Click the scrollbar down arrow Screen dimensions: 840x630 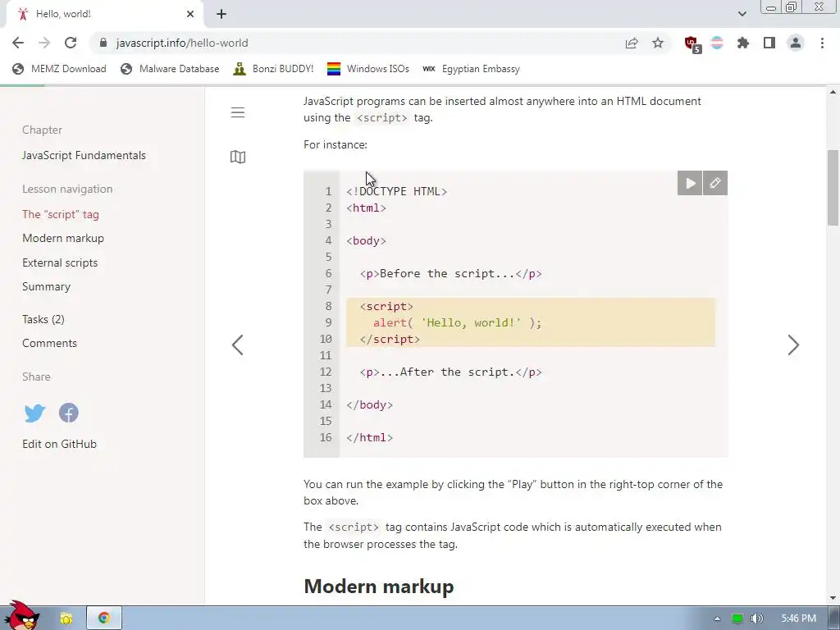(x=833, y=598)
